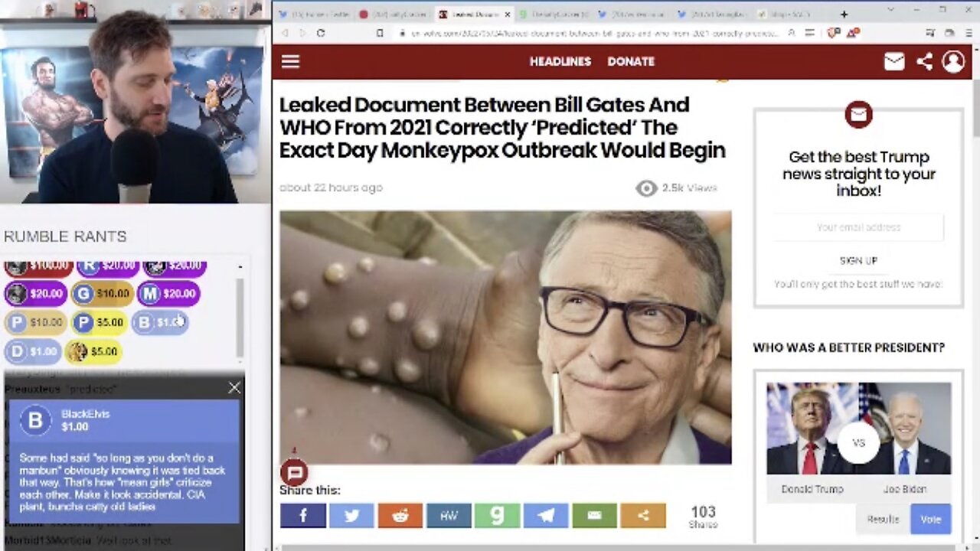The image size is (980, 551).
Task: Share article on Twitter
Action: click(351, 516)
